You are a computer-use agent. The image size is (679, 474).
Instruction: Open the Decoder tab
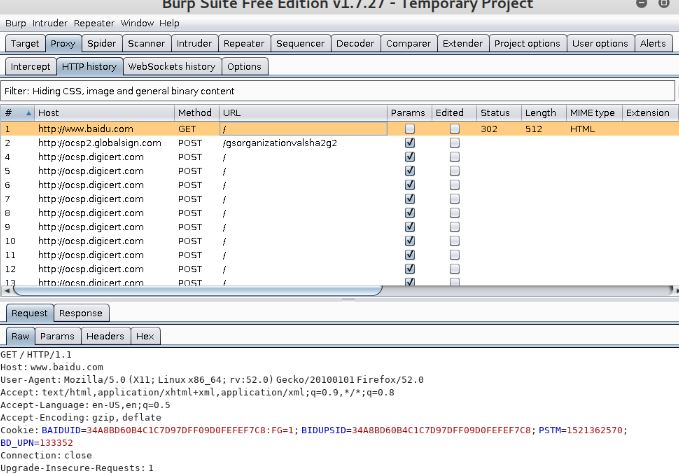pyautogui.click(x=355, y=44)
